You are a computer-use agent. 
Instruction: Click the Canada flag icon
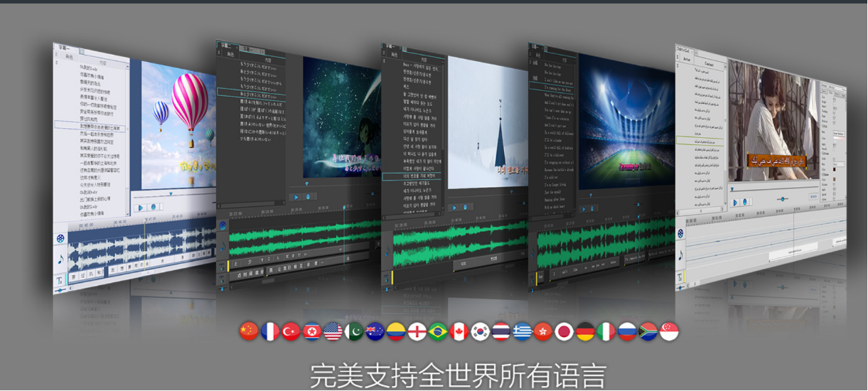point(459,331)
